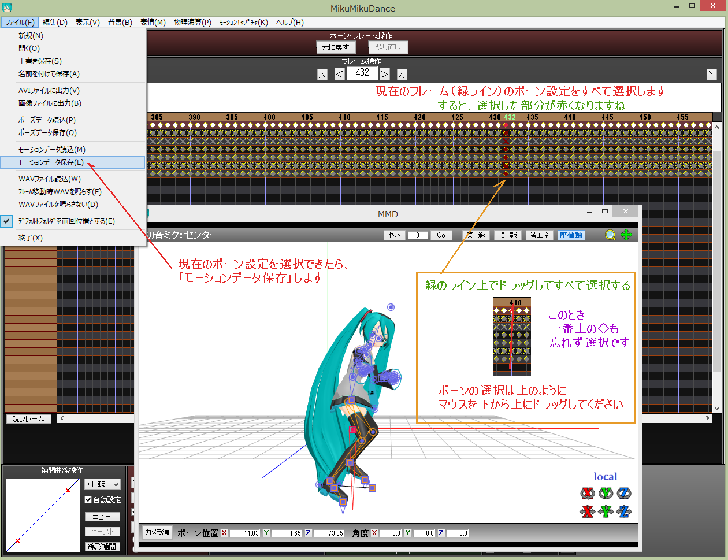Click the 現フレーム button

point(29,419)
